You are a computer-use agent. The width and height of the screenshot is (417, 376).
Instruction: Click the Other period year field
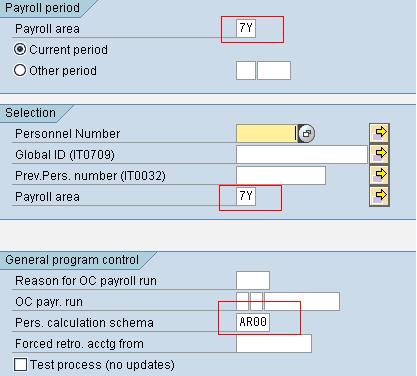click(274, 70)
